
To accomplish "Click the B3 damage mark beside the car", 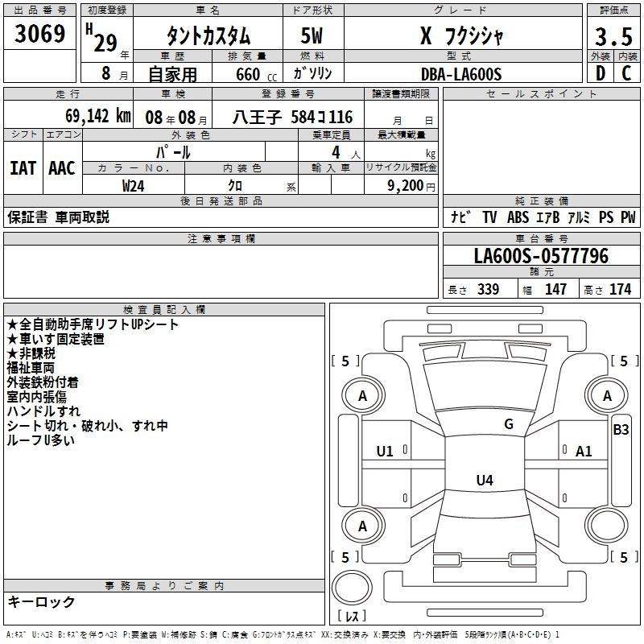I will (621, 430).
